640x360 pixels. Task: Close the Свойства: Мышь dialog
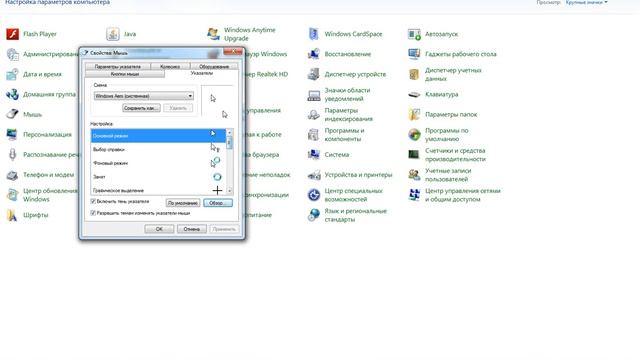coord(233,51)
